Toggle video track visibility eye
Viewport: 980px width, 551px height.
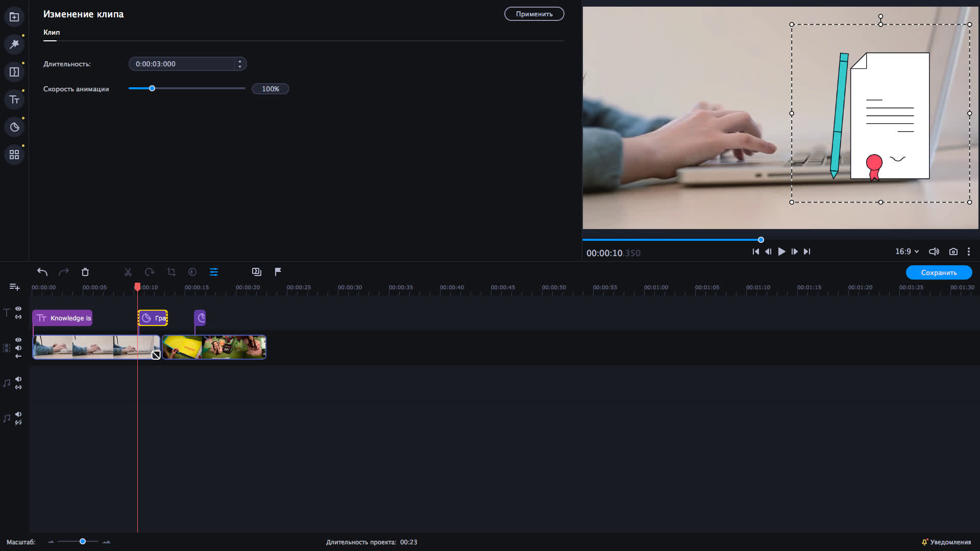(x=18, y=340)
